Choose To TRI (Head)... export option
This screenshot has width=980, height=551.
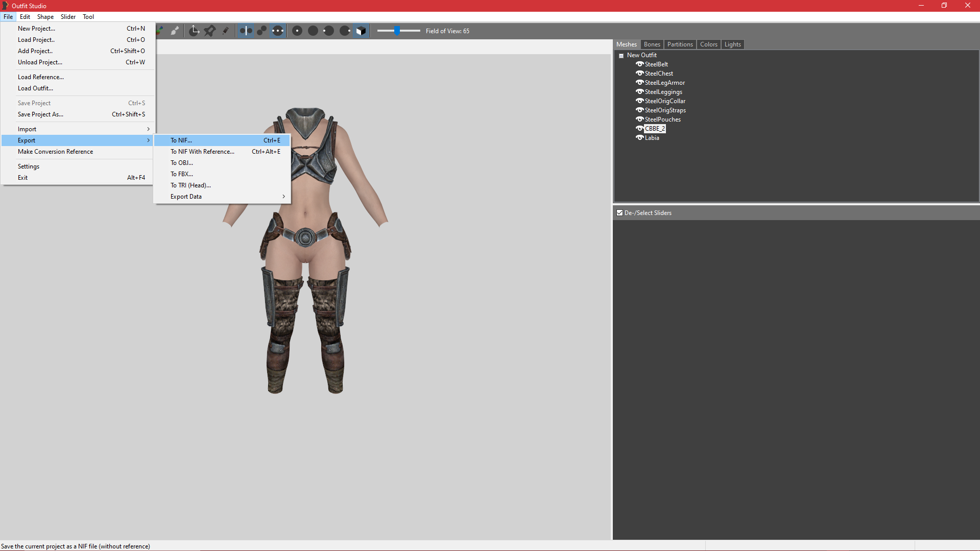(x=222, y=185)
